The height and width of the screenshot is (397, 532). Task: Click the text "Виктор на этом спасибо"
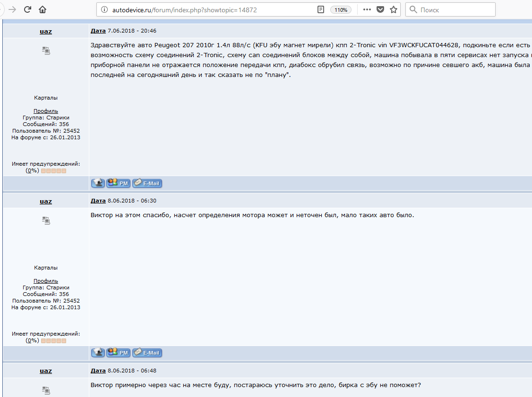click(x=130, y=215)
